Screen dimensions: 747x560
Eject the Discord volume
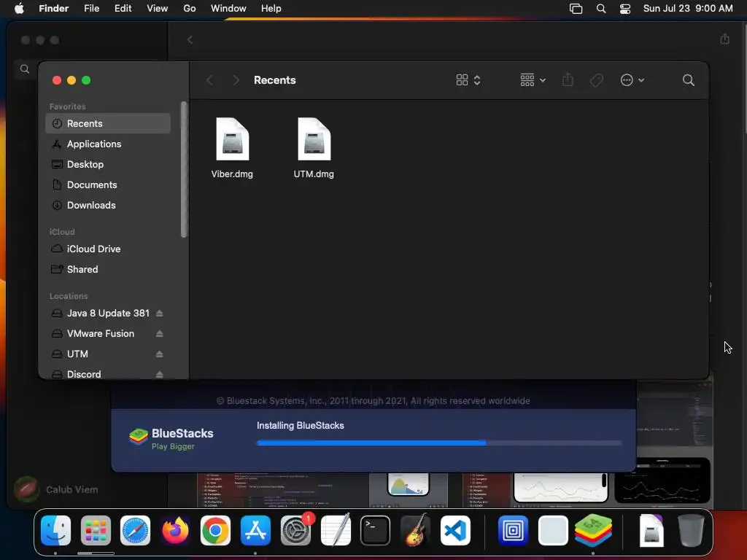(x=160, y=374)
